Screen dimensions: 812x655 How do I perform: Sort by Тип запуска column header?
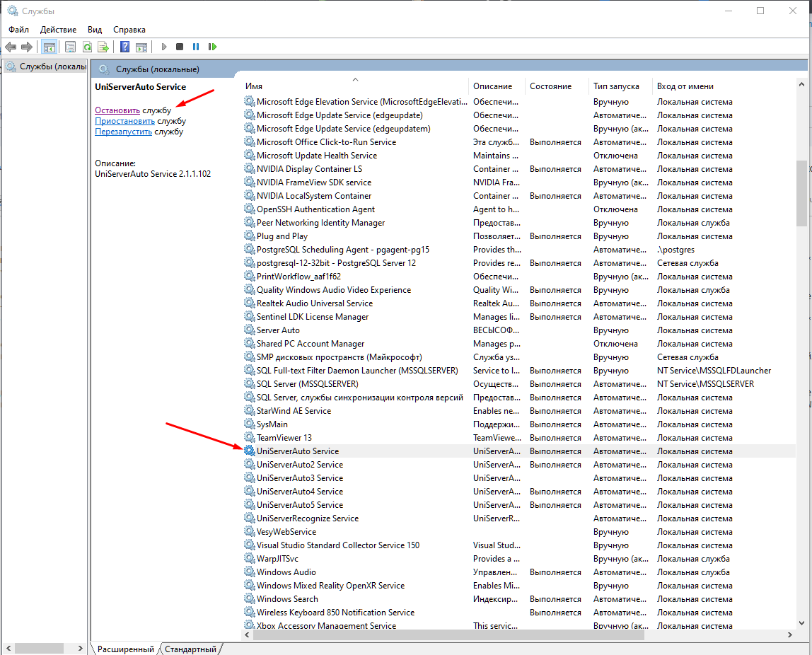click(x=616, y=86)
